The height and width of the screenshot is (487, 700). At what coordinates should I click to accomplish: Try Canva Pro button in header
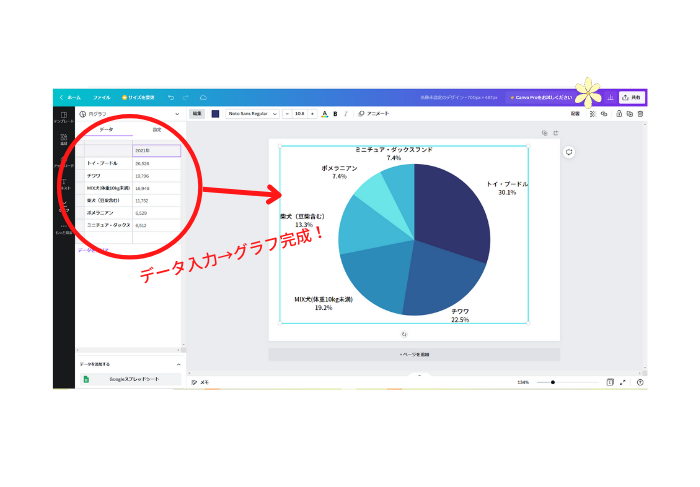click(541, 97)
